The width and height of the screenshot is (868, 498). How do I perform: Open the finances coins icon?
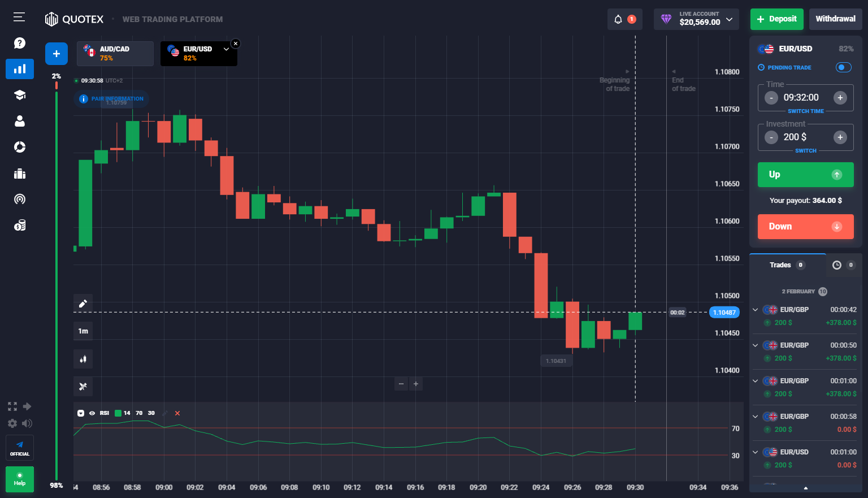[x=20, y=226]
